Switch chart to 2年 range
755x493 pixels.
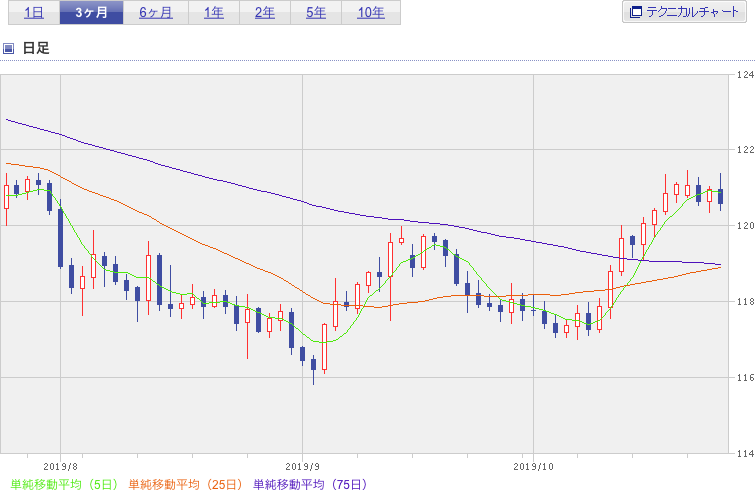(x=265, y=13)
